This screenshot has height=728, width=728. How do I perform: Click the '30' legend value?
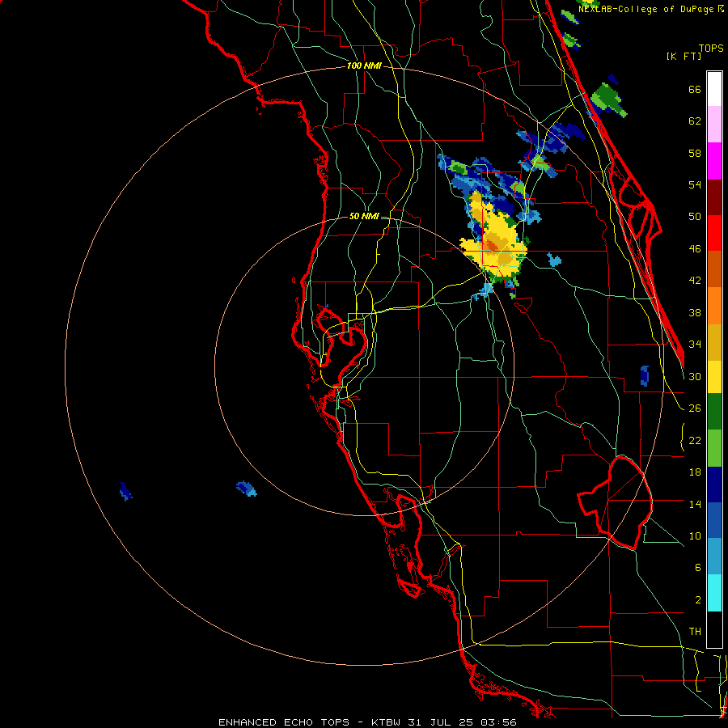click(x=695, y=376)
